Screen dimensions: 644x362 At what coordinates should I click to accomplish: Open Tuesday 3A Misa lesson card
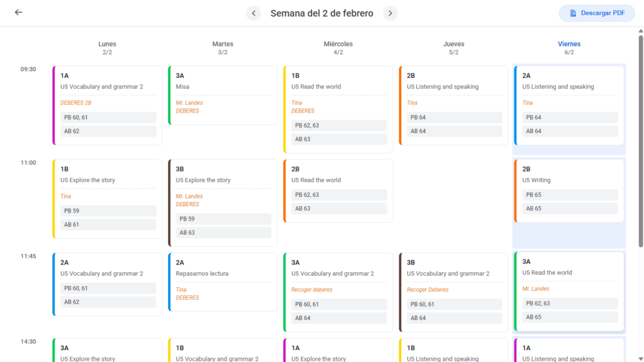tap(223, 96)
